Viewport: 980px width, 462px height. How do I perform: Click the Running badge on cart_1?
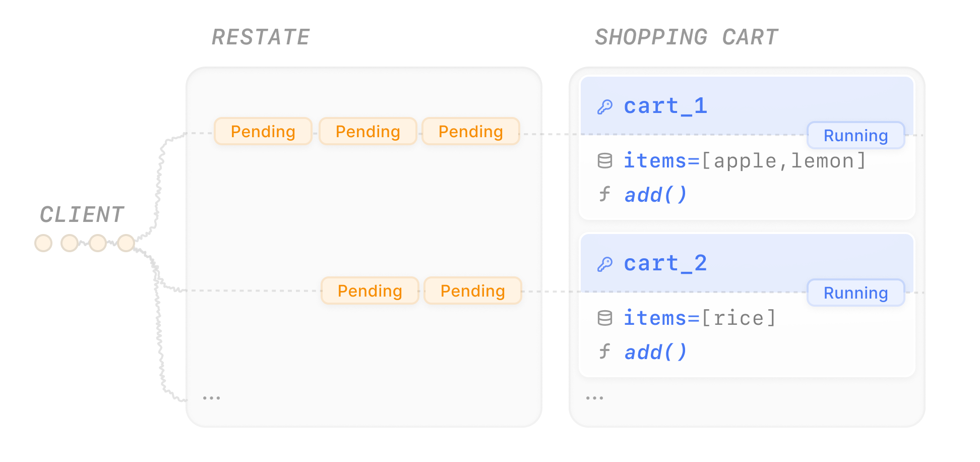point(856,136)
